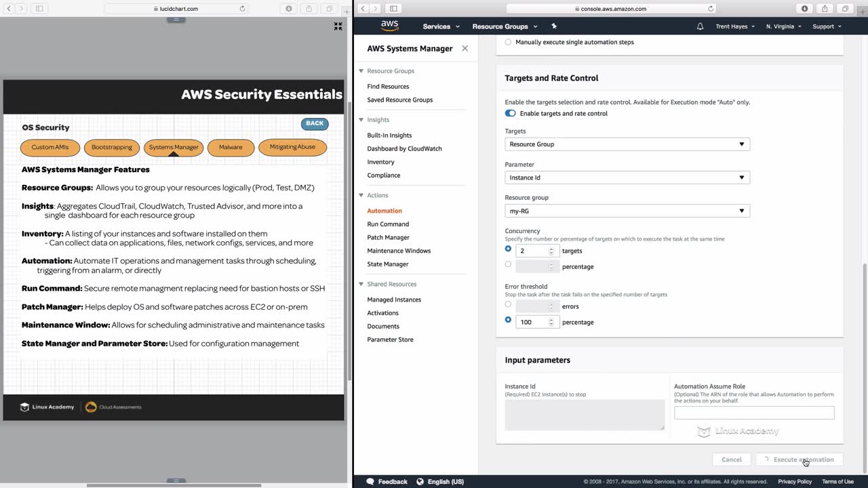The width and height of the screenshot is (868, 488).
Task: Go back in the AWS console browser window
Action: click(363, 9)
